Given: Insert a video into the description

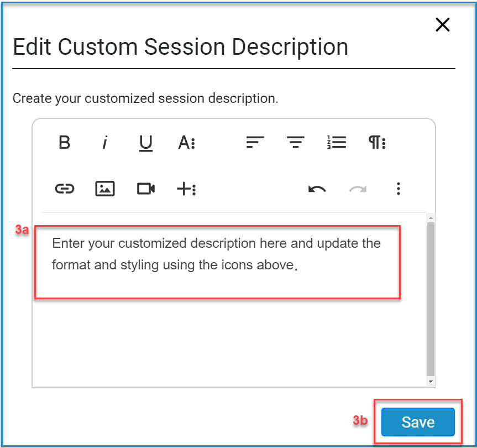Looking at the screenshot, I should click(146, 189).
